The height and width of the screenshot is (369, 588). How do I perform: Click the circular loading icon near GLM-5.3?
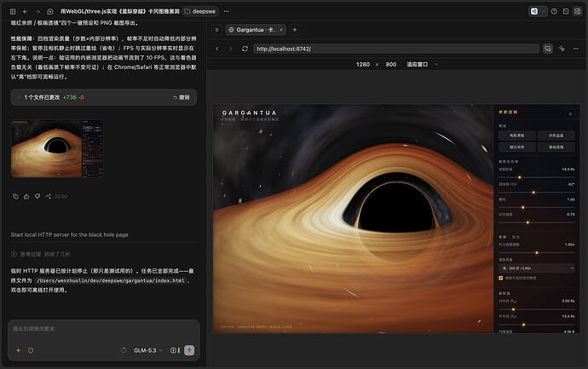pos(124,350)
